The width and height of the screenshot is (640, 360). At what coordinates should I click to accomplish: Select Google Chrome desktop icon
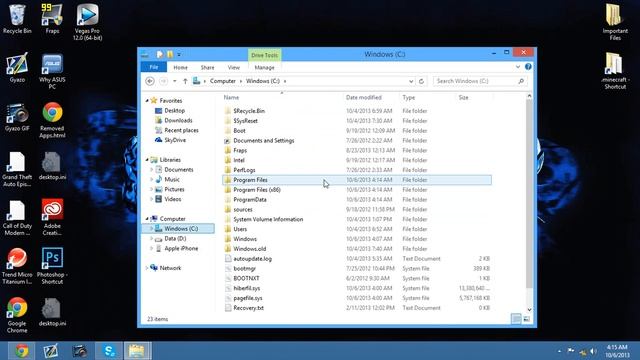tap(17, 315)
